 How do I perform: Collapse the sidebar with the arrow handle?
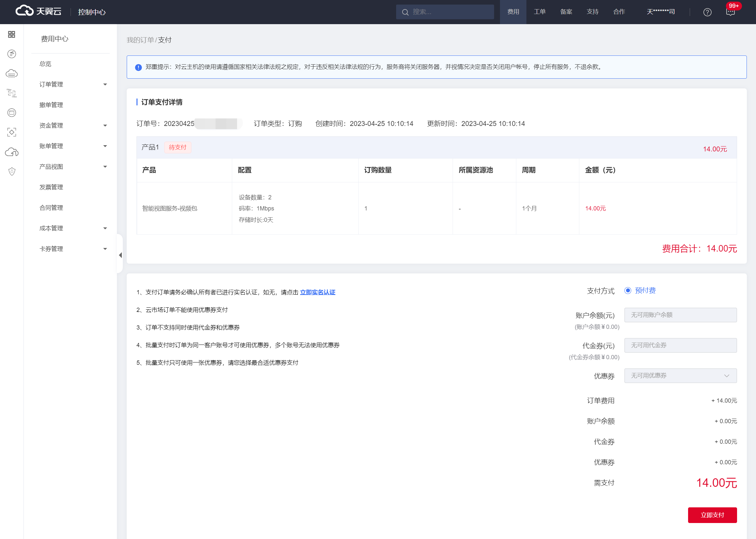[x=120, y=255]
